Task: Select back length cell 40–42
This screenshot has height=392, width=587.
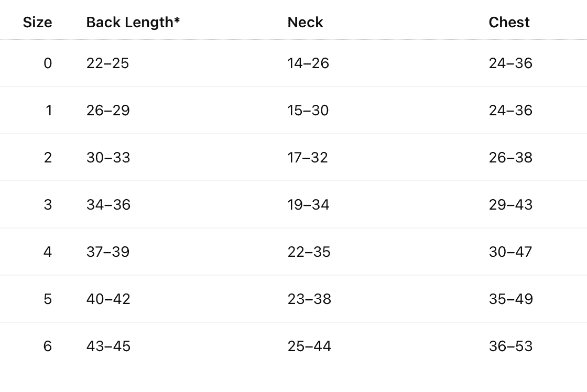Action: (x=108, y=299)
